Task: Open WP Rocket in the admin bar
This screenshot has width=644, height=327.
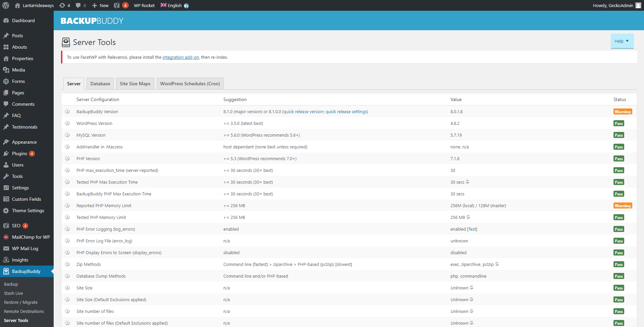Action: [144, 5]
